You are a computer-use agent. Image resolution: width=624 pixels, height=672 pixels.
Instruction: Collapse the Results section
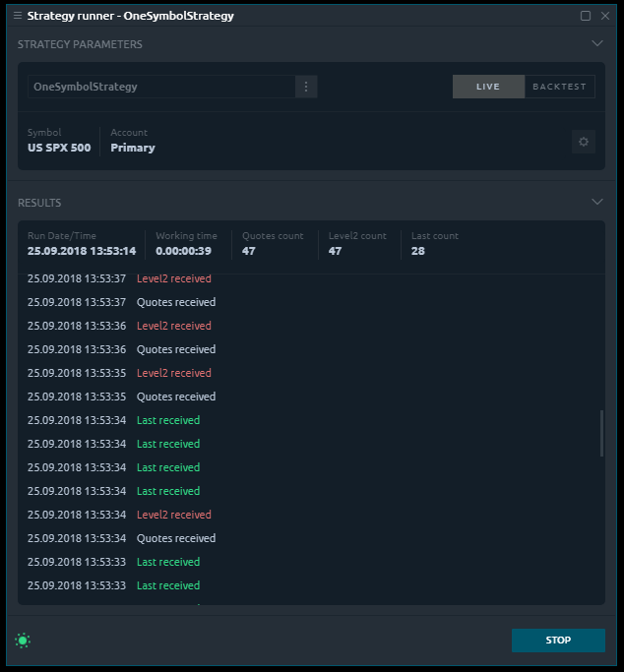596,202
